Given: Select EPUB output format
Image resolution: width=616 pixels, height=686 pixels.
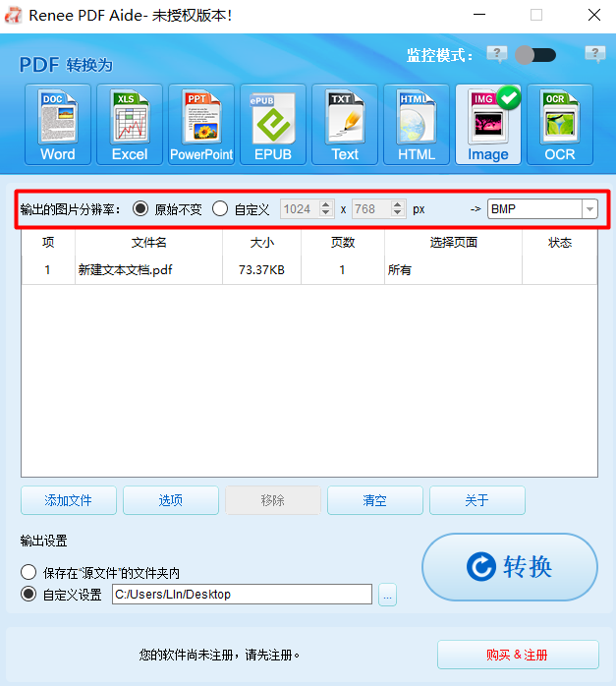Looking at the screenshot, I should 273,125.
